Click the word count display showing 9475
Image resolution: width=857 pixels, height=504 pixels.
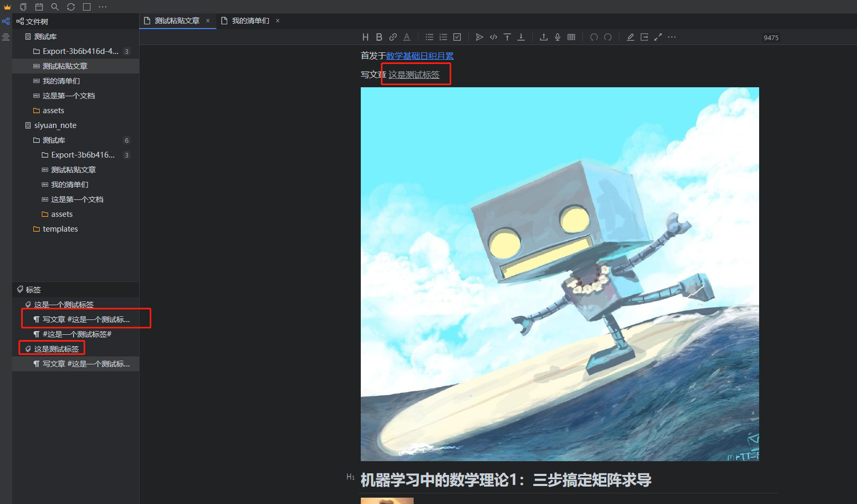coord(771,38)
